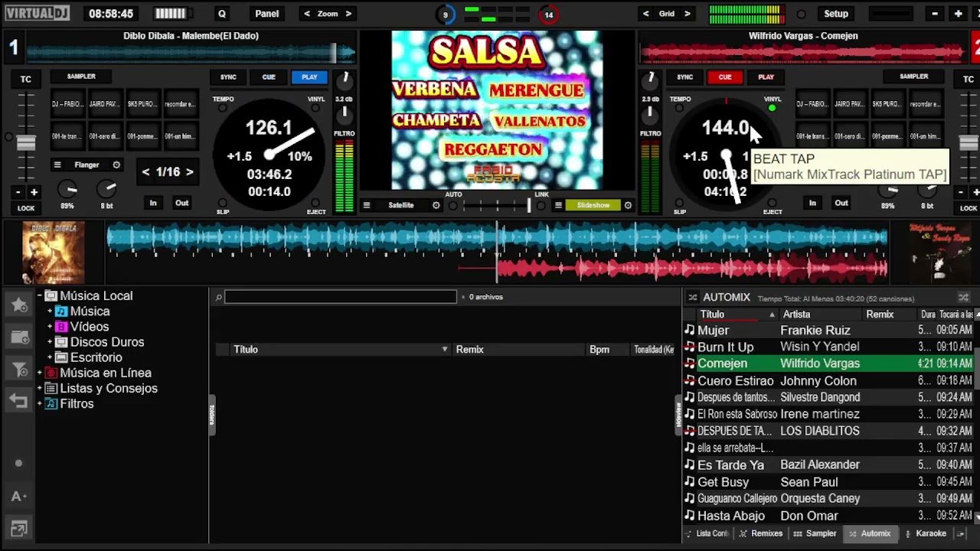Click the red CUE button on deck 2
Image resolution: width=980 pixels, height=551 pixels.
coord(725,77)
